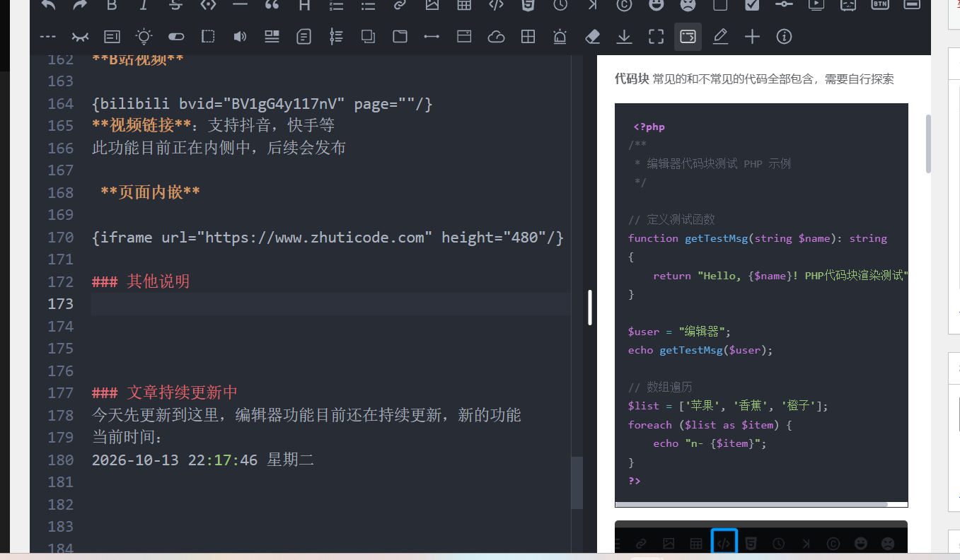Insert hidden content with closed-eye icon
This screenshot has width=960, height=560.
coord(80,36)
